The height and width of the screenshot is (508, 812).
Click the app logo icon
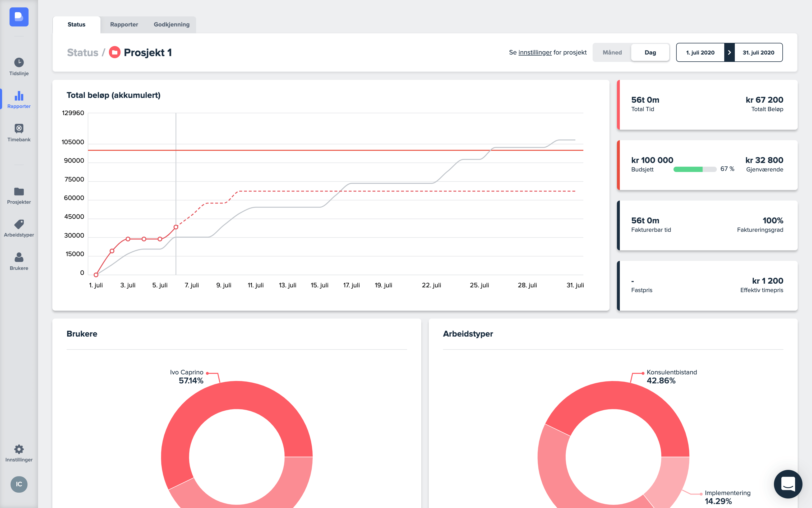19,17
